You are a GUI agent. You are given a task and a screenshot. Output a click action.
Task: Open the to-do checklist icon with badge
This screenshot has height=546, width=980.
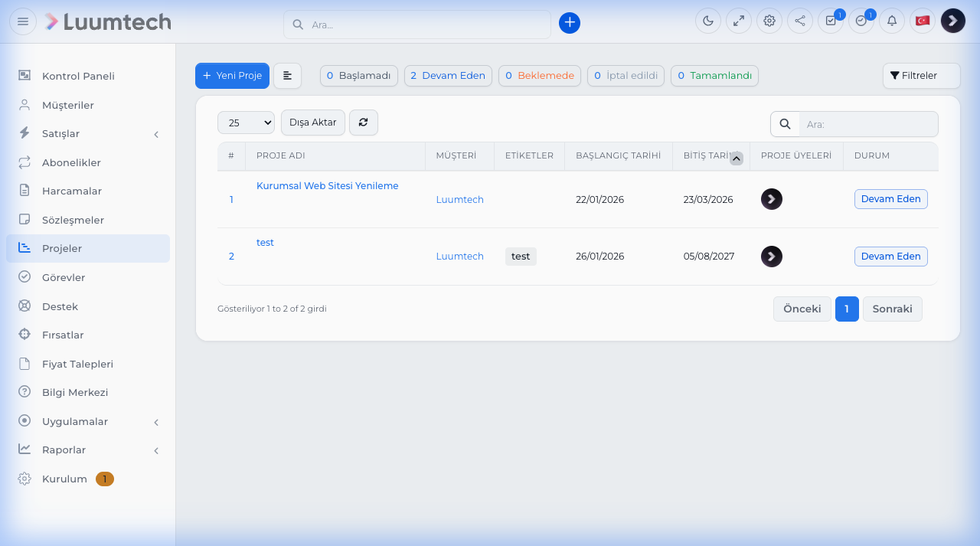click(x=831, y=21)
